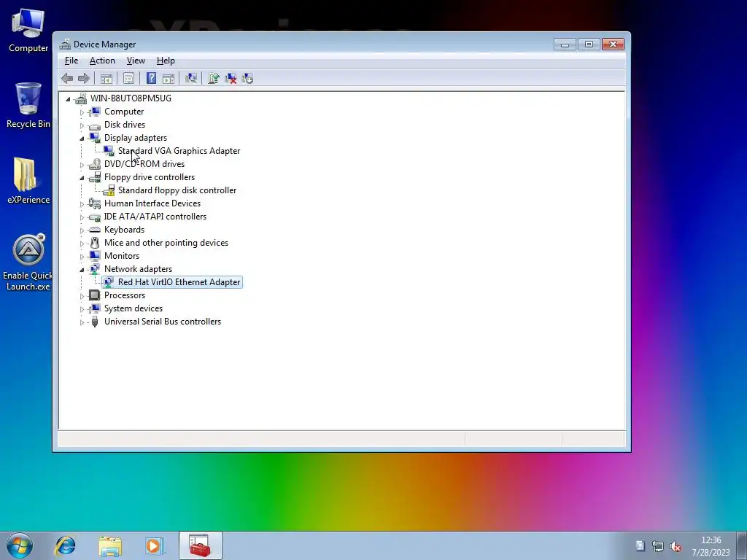Select the eXPerience folder on desktop
The height and width of the screenshot is (560, 747).
(28, 181)
